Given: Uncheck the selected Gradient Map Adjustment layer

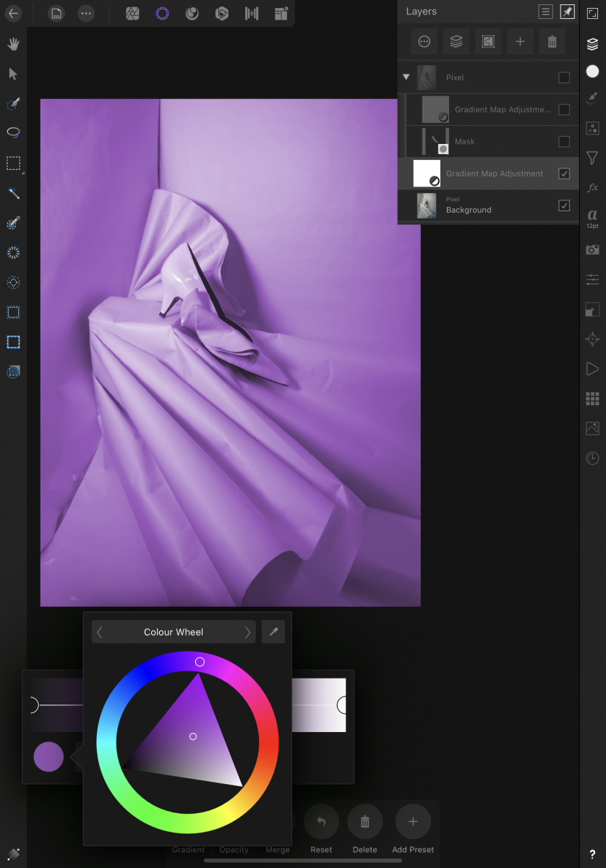Looking at the screenshot, I should pos(564,174).
